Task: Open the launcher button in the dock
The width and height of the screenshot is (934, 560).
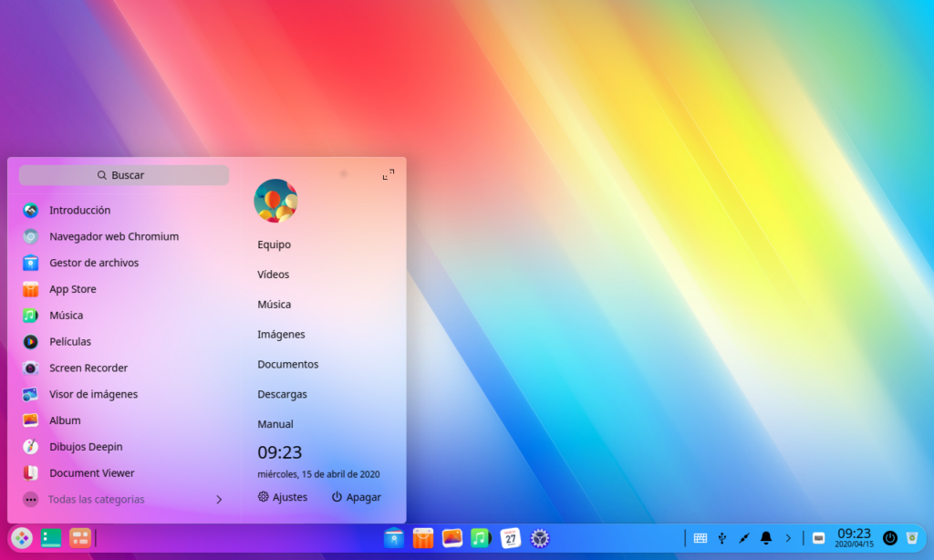Action: pos(22,538)
